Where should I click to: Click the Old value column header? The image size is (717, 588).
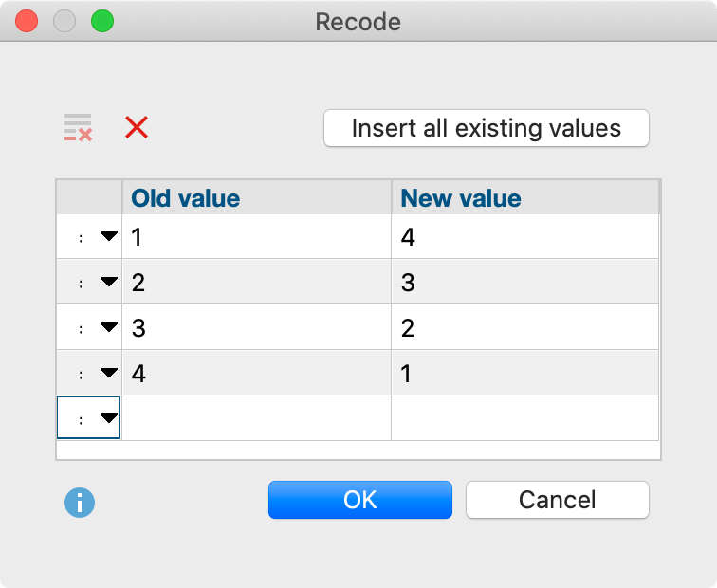tap(256, 198)
